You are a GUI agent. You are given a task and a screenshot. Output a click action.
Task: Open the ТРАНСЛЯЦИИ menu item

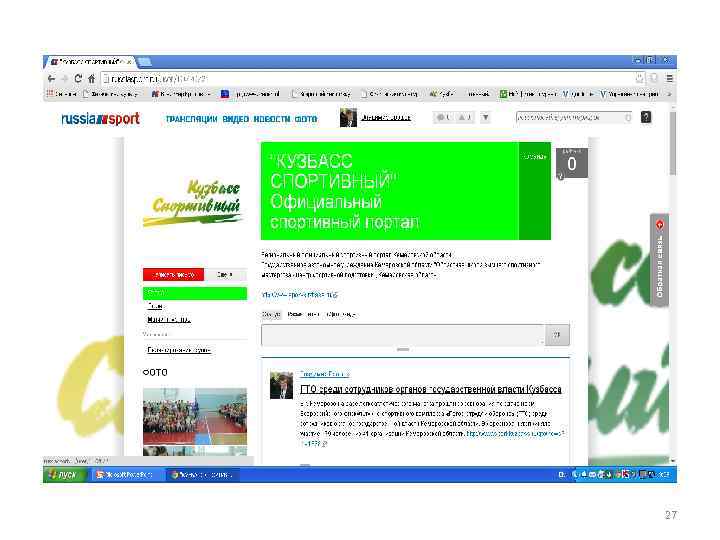(191, 119)
